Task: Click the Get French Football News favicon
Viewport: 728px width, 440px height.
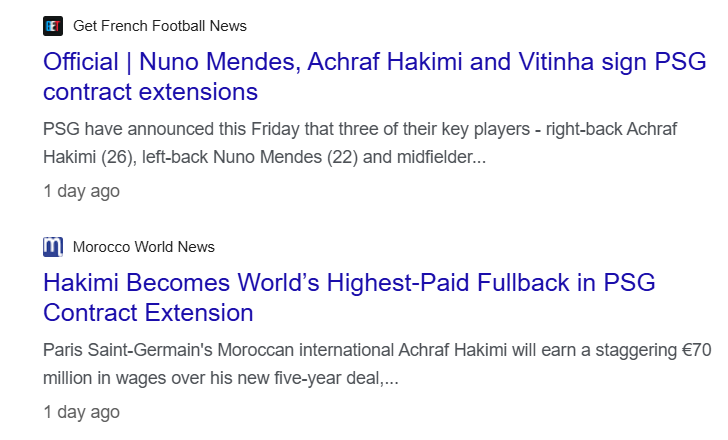Action: click(x=53, y=26)
